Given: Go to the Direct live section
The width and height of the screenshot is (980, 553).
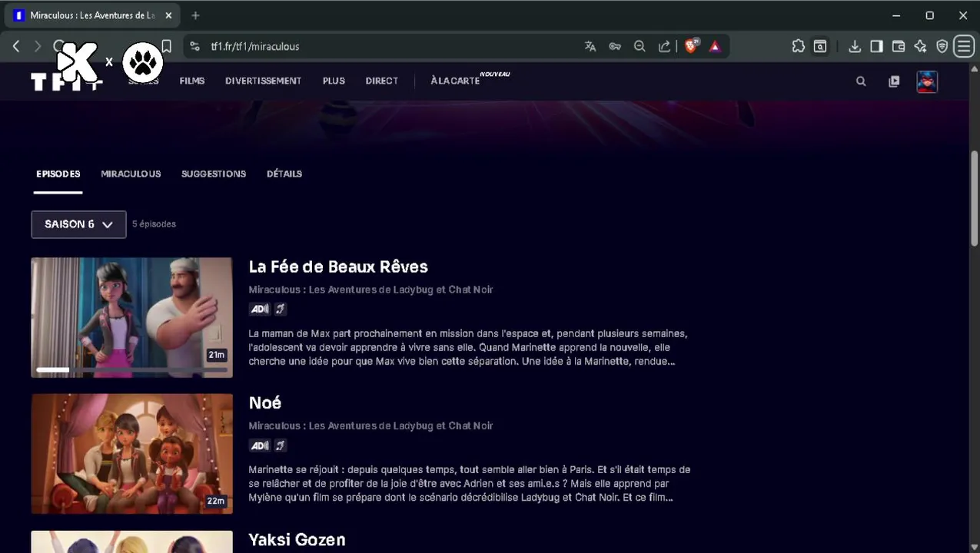Looking at the screenshot, I should coord(382,81).
